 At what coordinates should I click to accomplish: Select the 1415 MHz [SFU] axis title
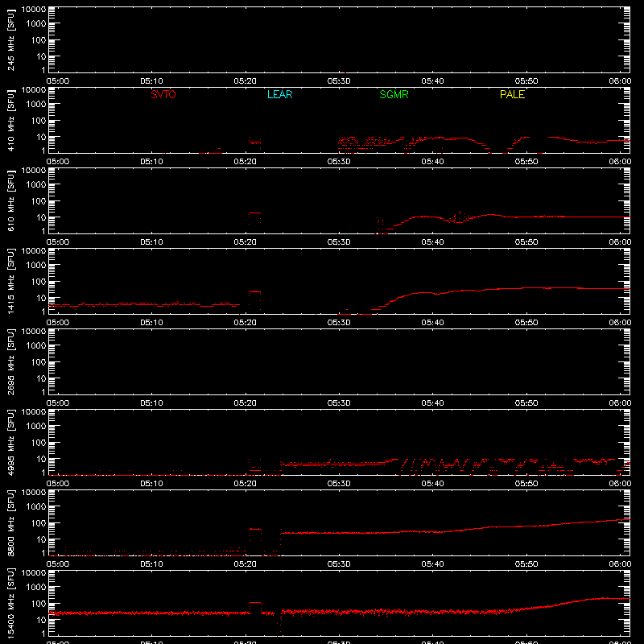(10, 282)
